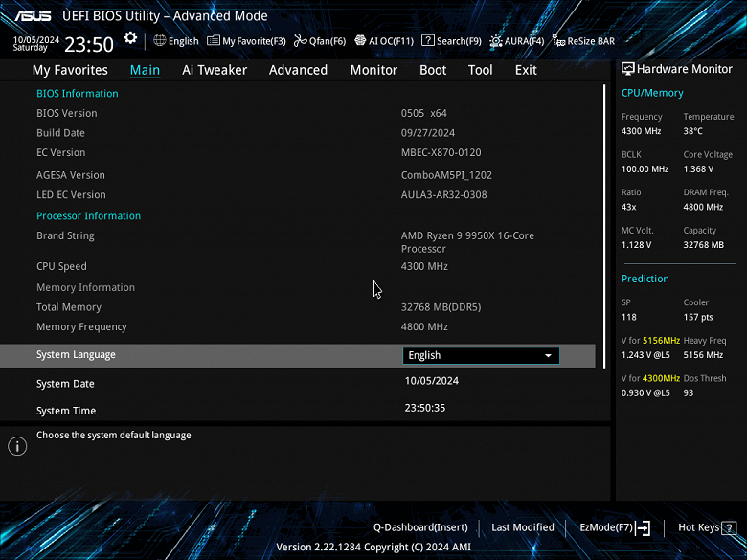Click the Prediction heading
This screenshot has height=560, width=747.
tap(645, 280)
